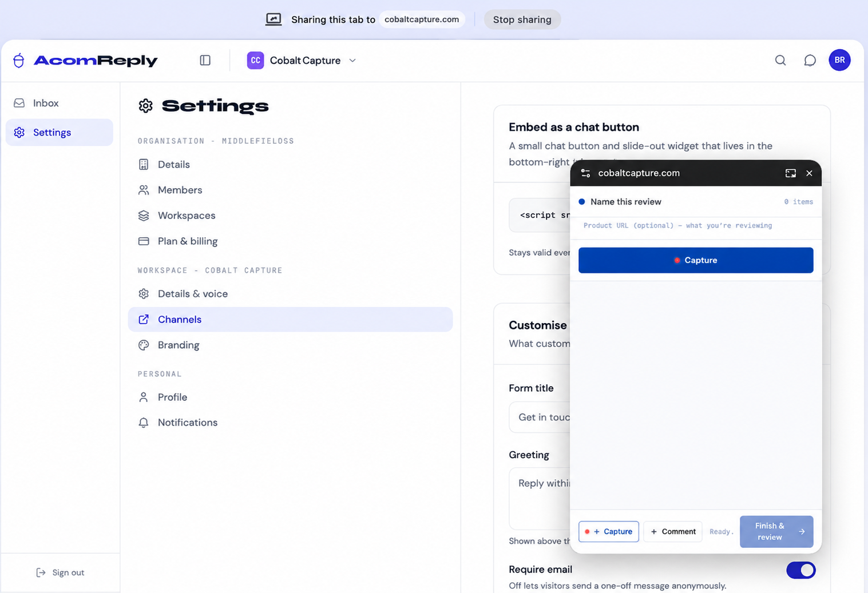The width and height of the screenshot is (868, 593).
Task: Open the Branding settings page
Action: point(290,345)
